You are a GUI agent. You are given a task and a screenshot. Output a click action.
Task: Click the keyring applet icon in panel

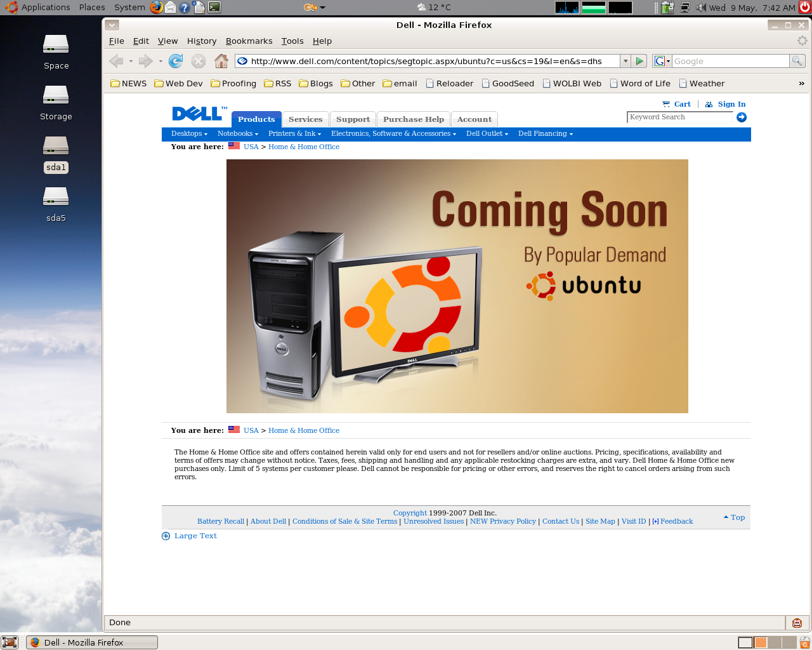pos(314,8)
